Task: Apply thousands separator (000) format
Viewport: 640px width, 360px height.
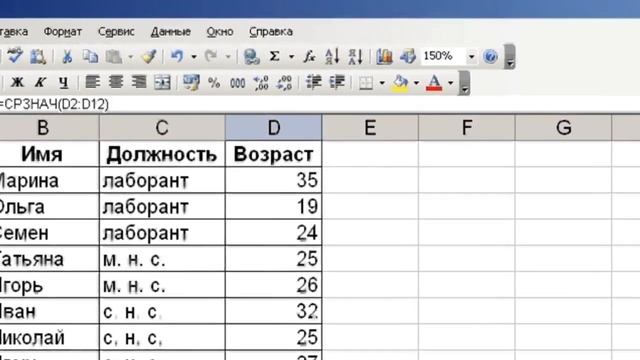Action: coord(238,83)
